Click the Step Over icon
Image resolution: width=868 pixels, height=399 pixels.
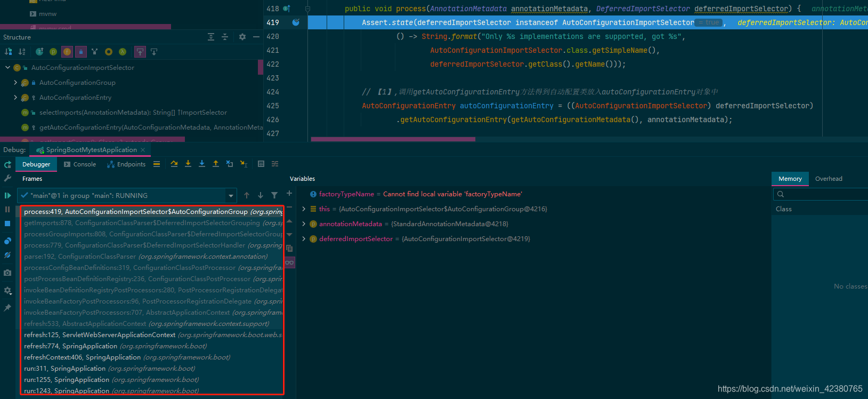coord(174,164)
